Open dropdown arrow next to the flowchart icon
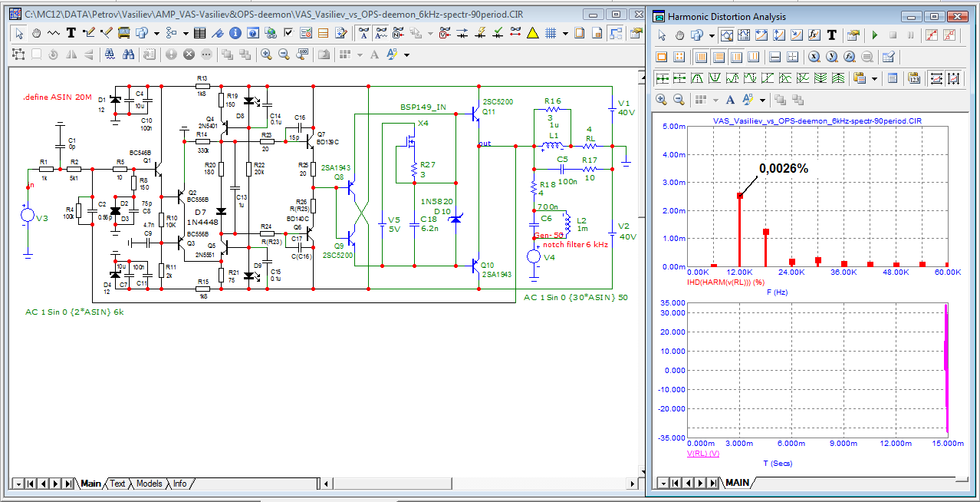The height and width of the screenshot is (502, 980). pyautogui.click(x=186, y=33)
